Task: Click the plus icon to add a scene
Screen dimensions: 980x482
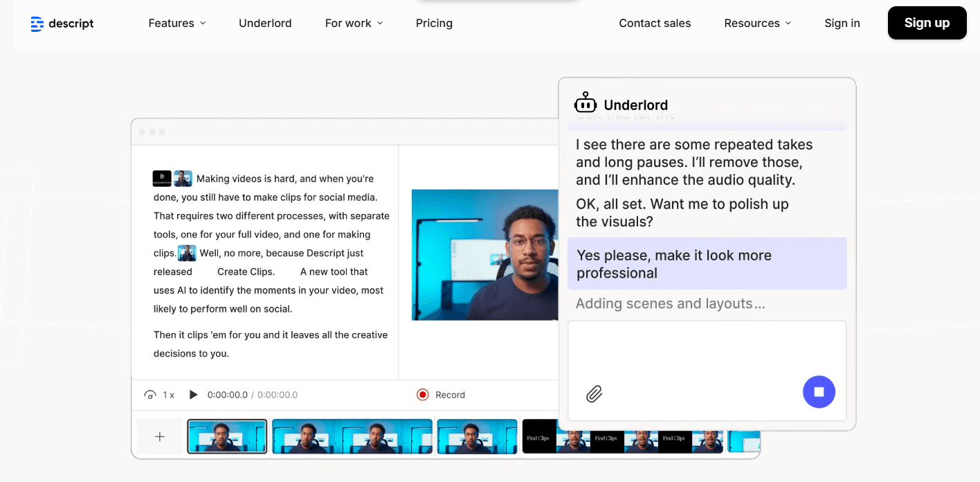Action: coord(159,436)
